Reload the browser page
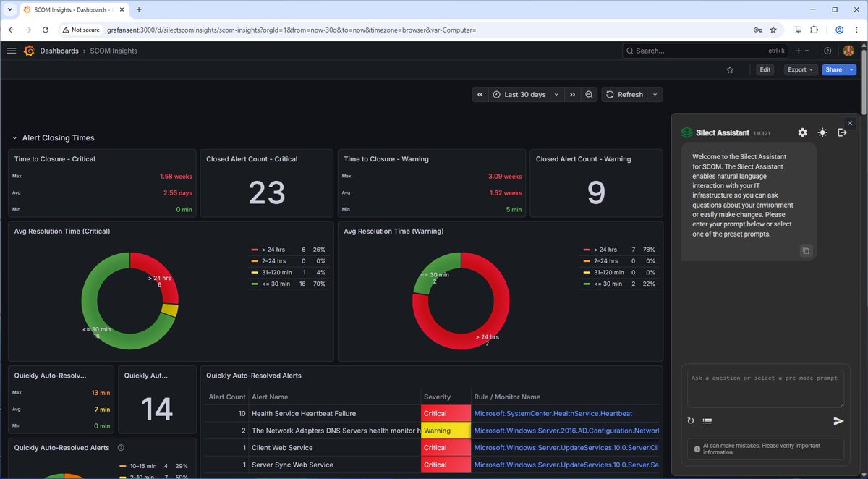Image resolution: width=868 pixels, height=479 pixels. (x=46, y=30)
